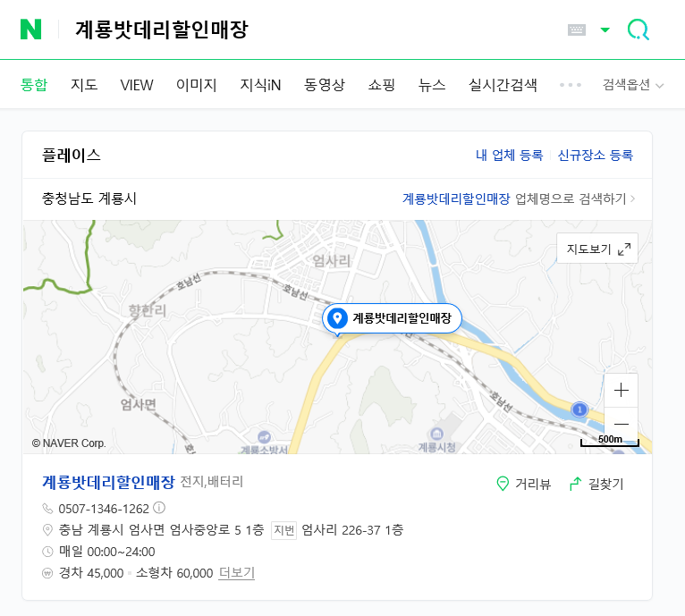
Task: Click the search input field text
Action: pos(162,30)
